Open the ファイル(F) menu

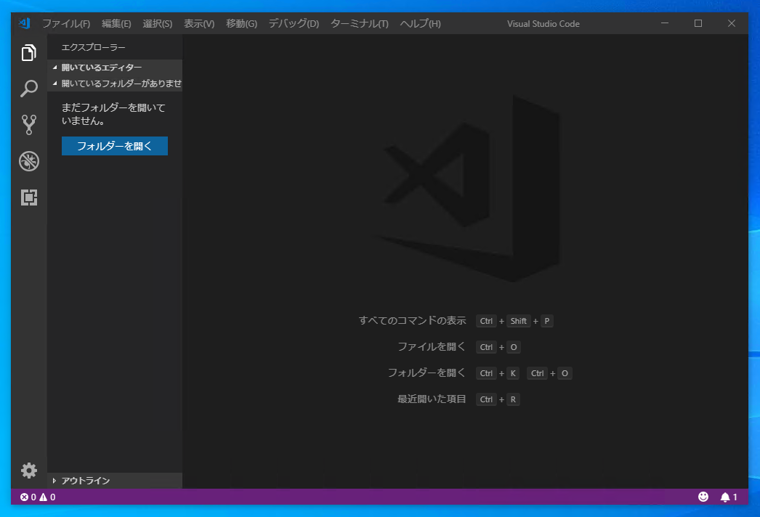coord(66,24)
